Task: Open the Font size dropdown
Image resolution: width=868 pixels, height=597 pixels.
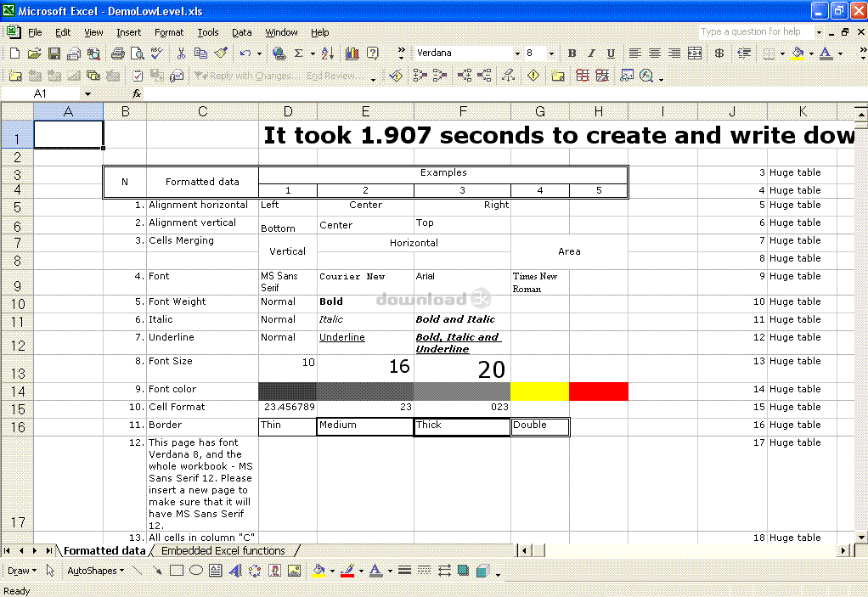Action: point(551,54)
